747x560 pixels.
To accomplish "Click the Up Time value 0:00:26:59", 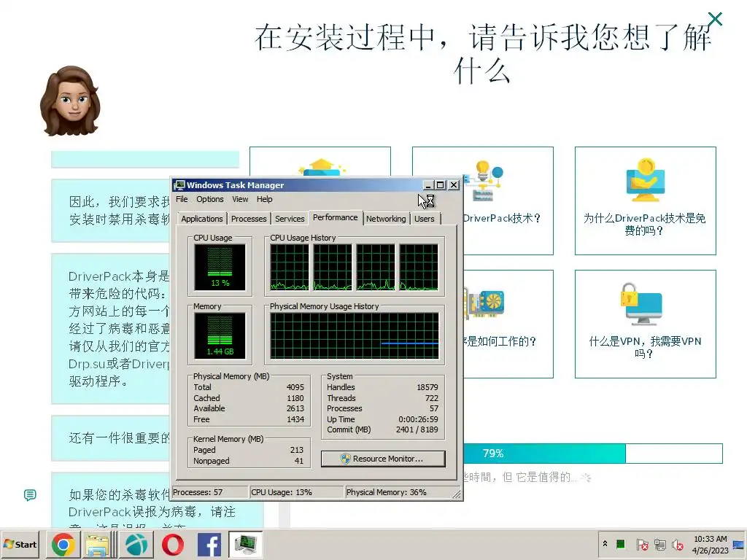I will 418,419.
